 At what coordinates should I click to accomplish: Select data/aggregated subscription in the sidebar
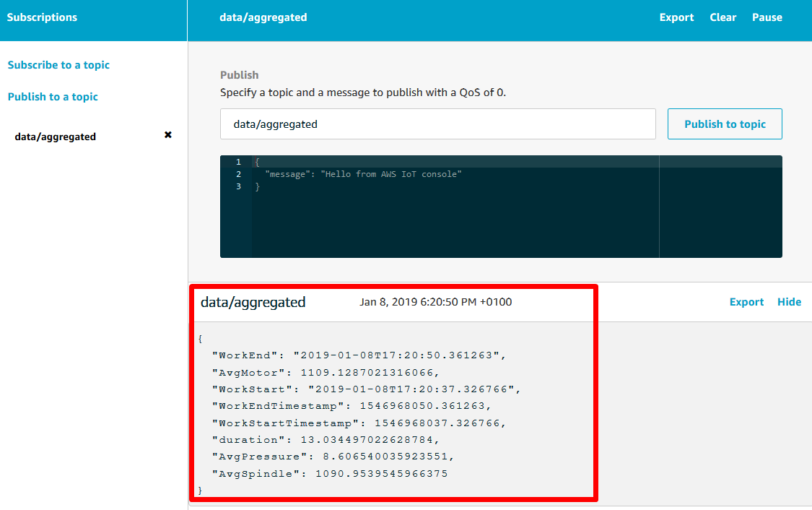coord(56,137)
